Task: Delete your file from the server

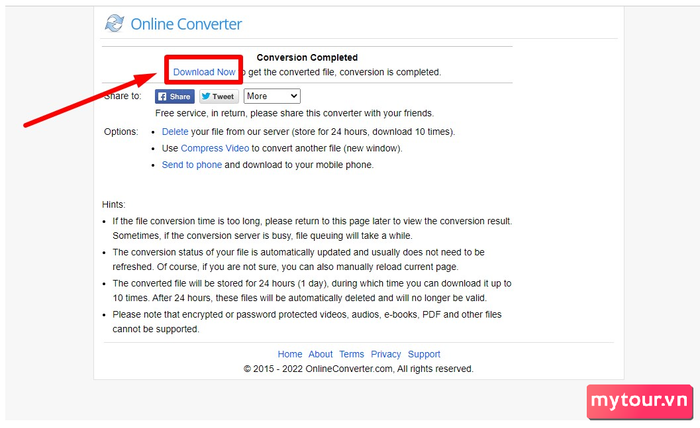Action: 175,132
